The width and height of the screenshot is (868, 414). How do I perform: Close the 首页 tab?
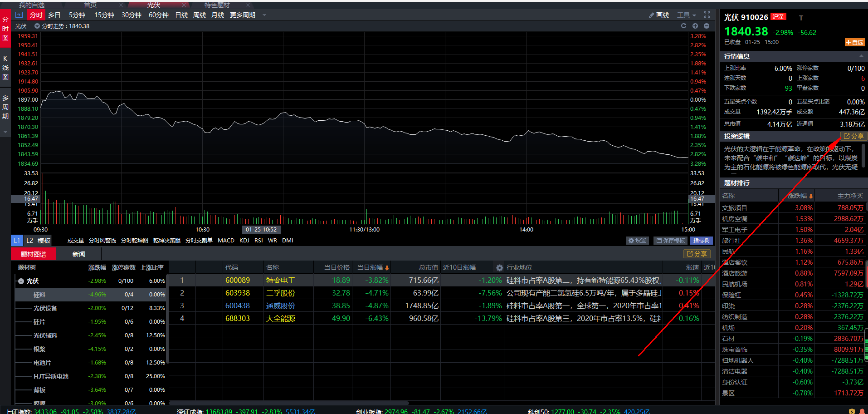121,5
